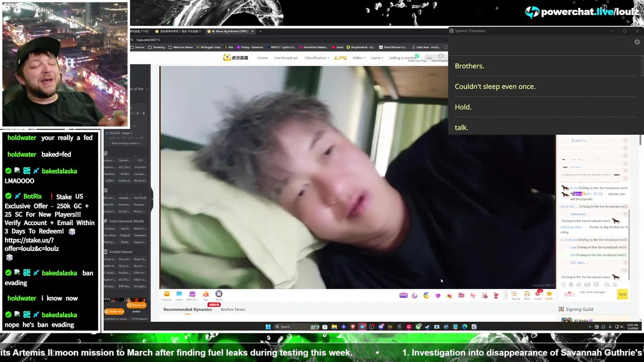Image resolution: width=644 pixels, height=362 pixels.
Task: Open the Xbox taskbar icon
Action: [x=418, y=327]
